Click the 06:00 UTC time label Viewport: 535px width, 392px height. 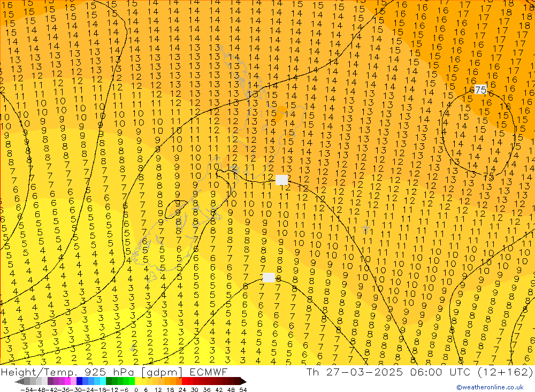coord(440,372)
